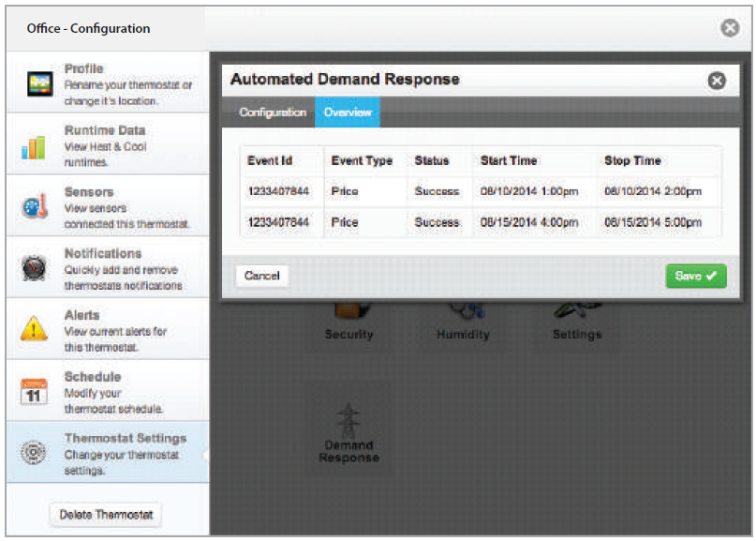This screenshot has width=756, height=541.
Task: Click the Thermostat Settings gear icon
Action: tap(34, 452)
